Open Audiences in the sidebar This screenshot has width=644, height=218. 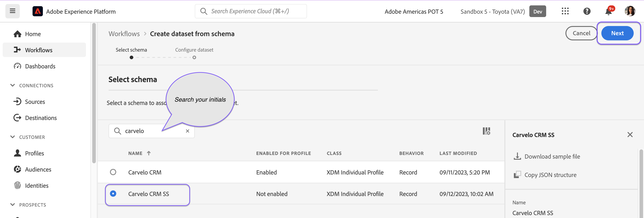pyautogui.click(x=44, y=169)
